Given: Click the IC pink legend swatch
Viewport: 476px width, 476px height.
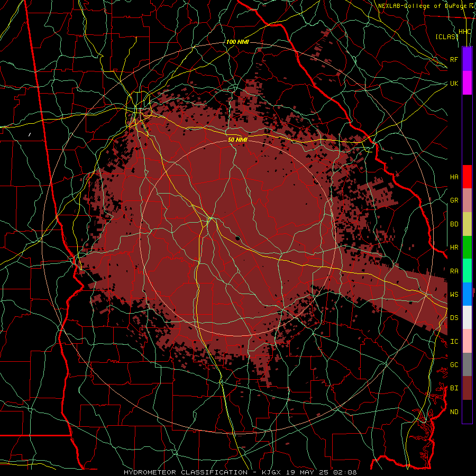Looking at the screenshot, I should (467, 341).
